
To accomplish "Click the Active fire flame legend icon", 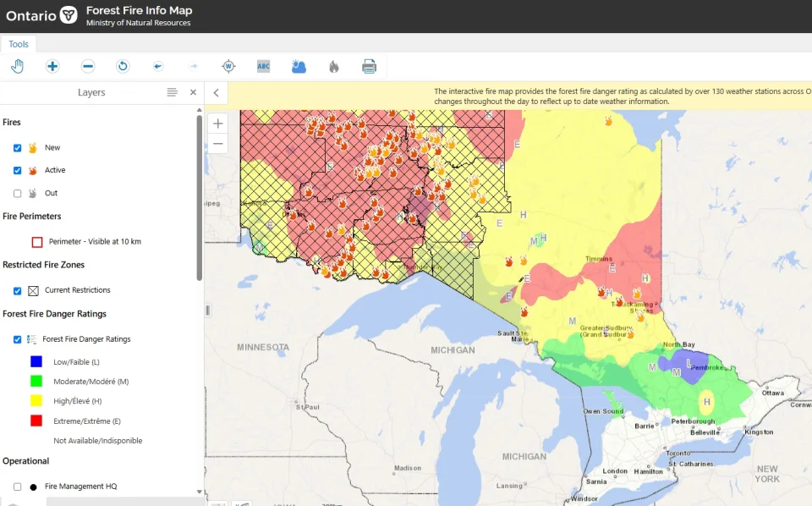I will coord(33,170).
